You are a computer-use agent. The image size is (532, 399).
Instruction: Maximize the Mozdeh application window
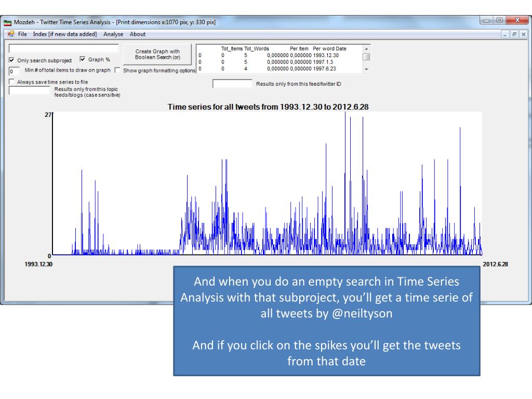pos(499,20)
